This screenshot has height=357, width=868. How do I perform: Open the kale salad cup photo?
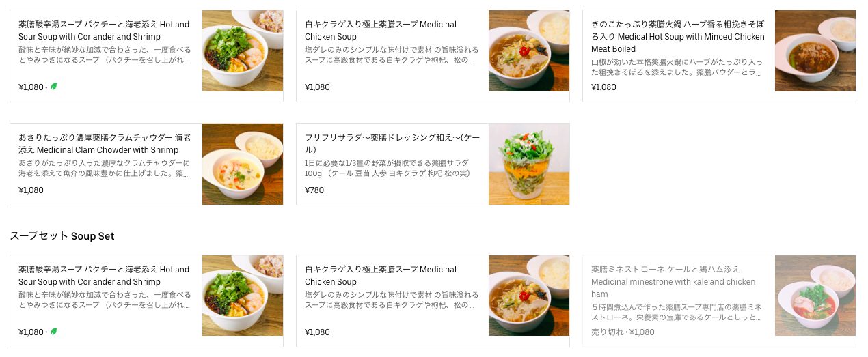tap(529, 164)
